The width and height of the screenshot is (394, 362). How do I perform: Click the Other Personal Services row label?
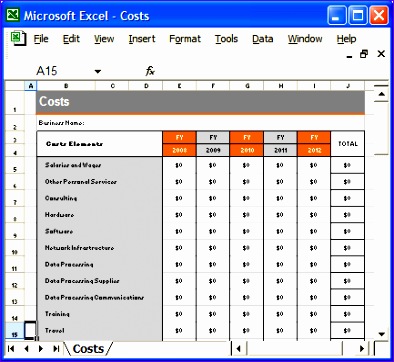tap(81, 182)
